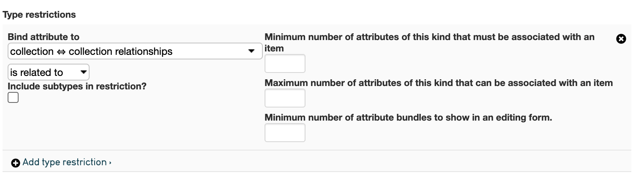The image size is (644, 183).
Task: Click the Add type restriction link
Action: (64, 162)
